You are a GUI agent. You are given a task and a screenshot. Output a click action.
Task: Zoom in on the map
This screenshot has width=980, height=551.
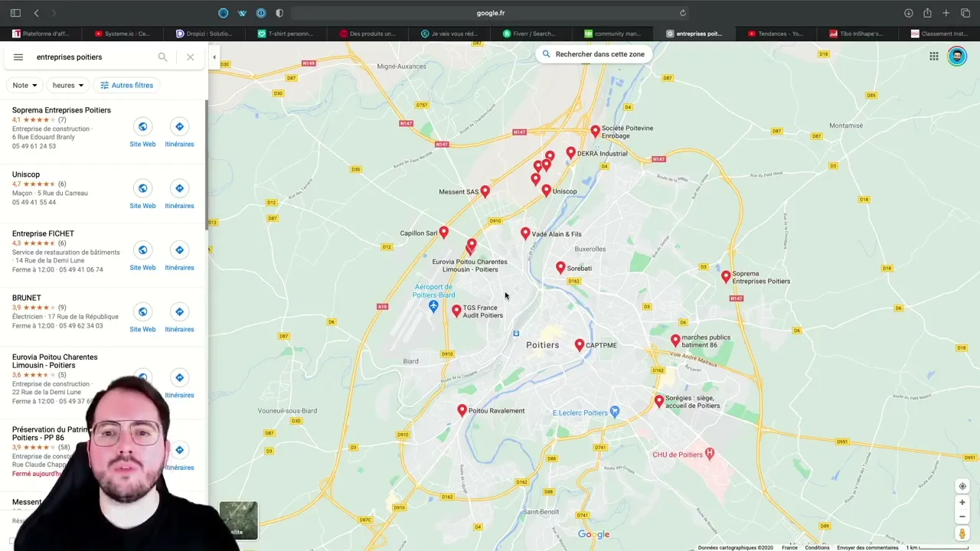click(962, 503)
